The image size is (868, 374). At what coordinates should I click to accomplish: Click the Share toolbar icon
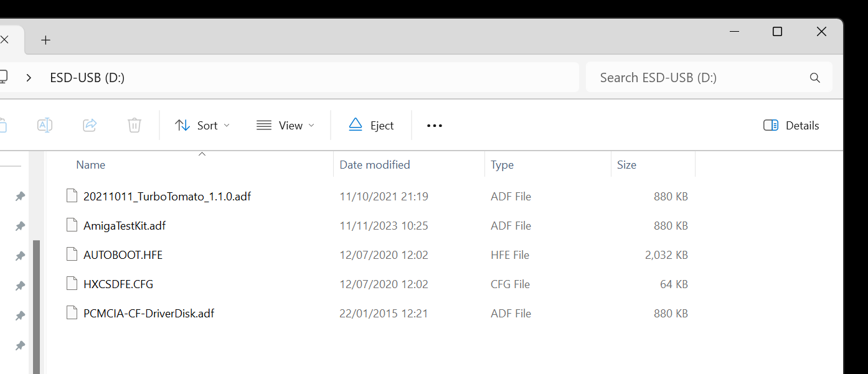pos(90,125)
